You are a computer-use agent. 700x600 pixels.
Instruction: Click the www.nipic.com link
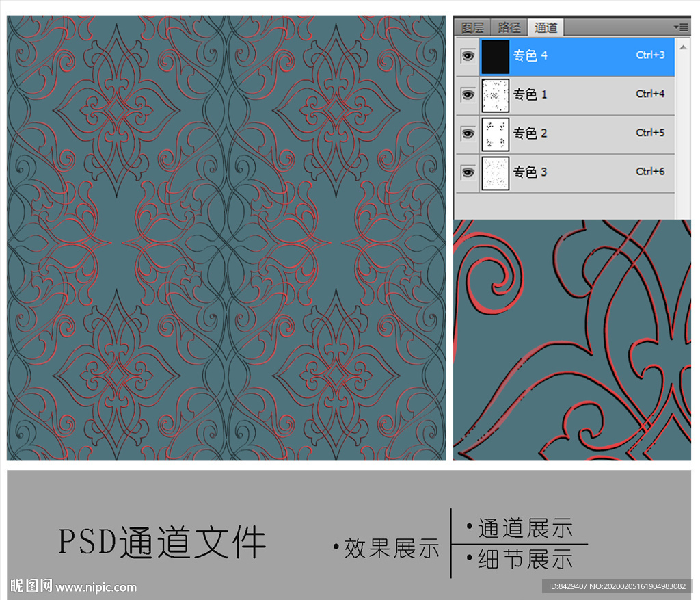96,587
